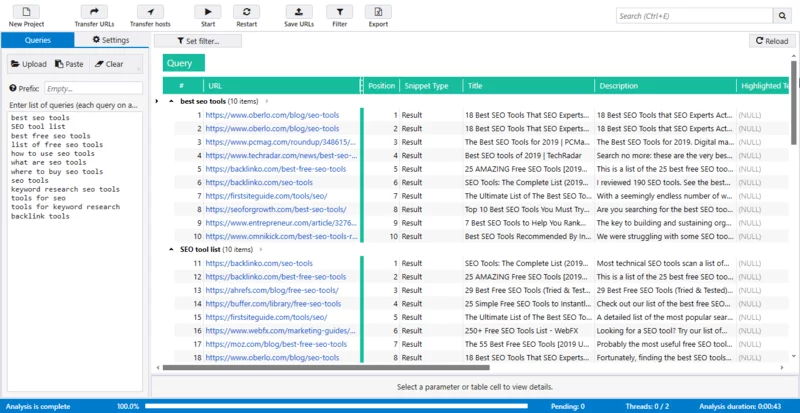Click the 'where to buy seo tools' query line
The height and width of the screenshot is (413, 800).
coord(57,172)
